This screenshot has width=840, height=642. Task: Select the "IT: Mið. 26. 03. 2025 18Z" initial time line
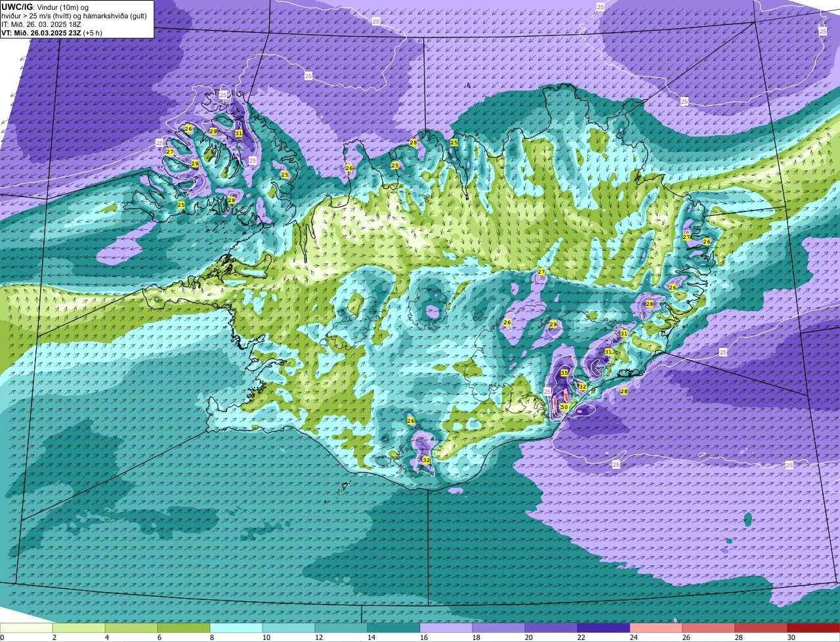click(x=41, y=24)
